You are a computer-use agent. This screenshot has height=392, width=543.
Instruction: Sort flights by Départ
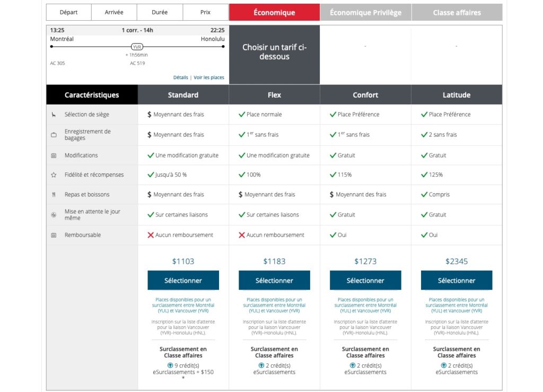pyautogui.click(x=68, y=12)
